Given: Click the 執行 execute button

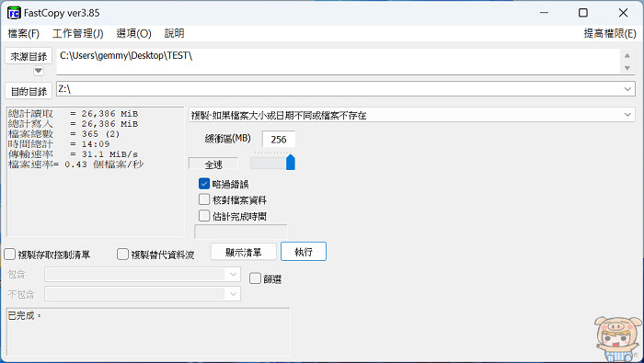Looking at the screenshot, I should pyautogui.click(x=304, y=252).
